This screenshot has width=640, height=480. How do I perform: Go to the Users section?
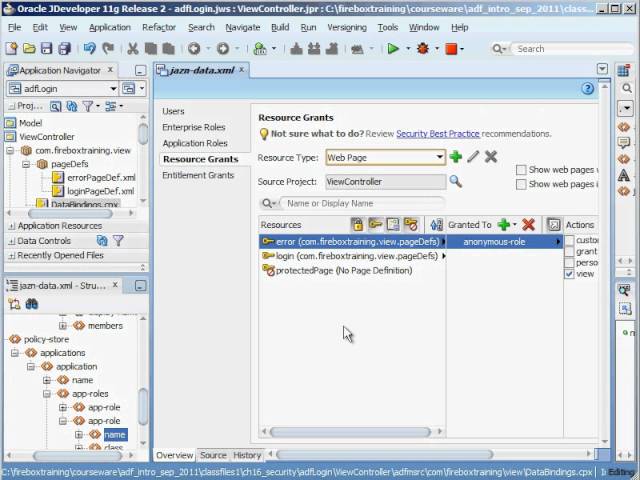click(173, 111)
